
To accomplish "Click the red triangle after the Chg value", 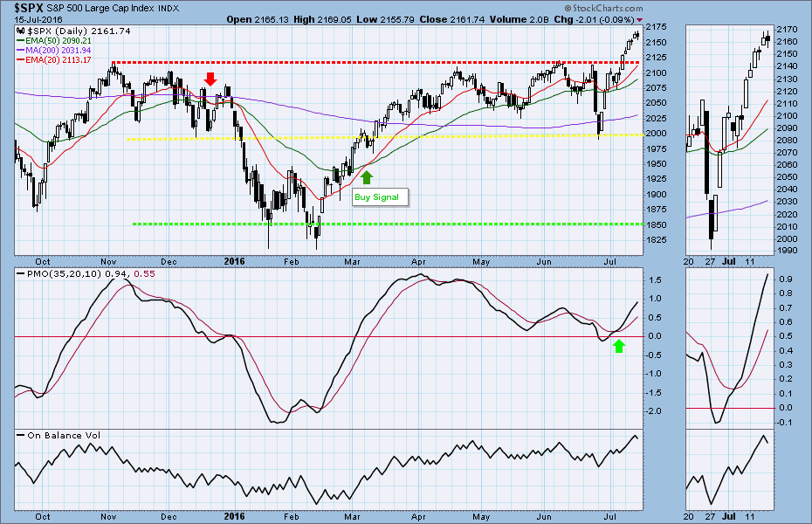I will point(638,18).
